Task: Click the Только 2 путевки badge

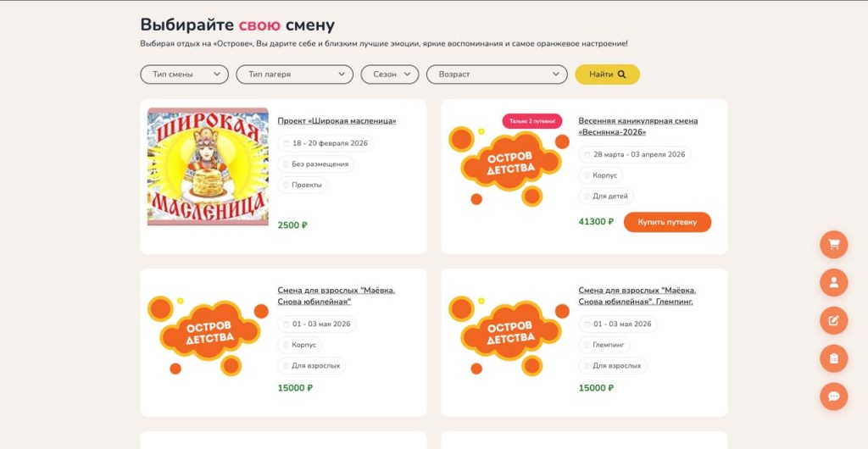Action: 532,121
